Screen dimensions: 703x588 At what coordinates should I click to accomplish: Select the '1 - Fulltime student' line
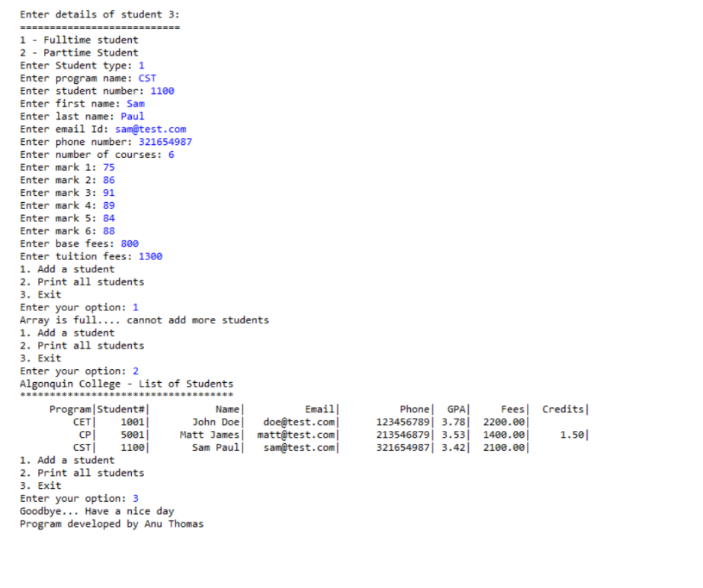click(x=79, y=40)
